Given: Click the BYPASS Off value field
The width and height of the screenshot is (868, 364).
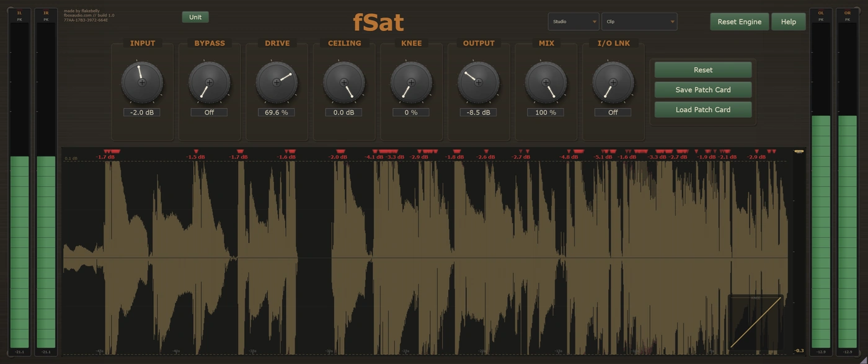Looking at the screenshot, I should (209, 112).
